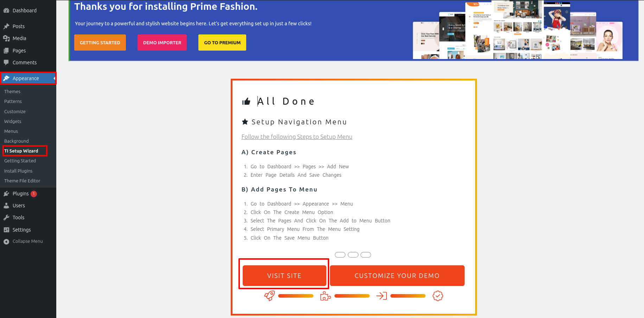
Task: Click the rocket step icon
Action: [269, 296]
